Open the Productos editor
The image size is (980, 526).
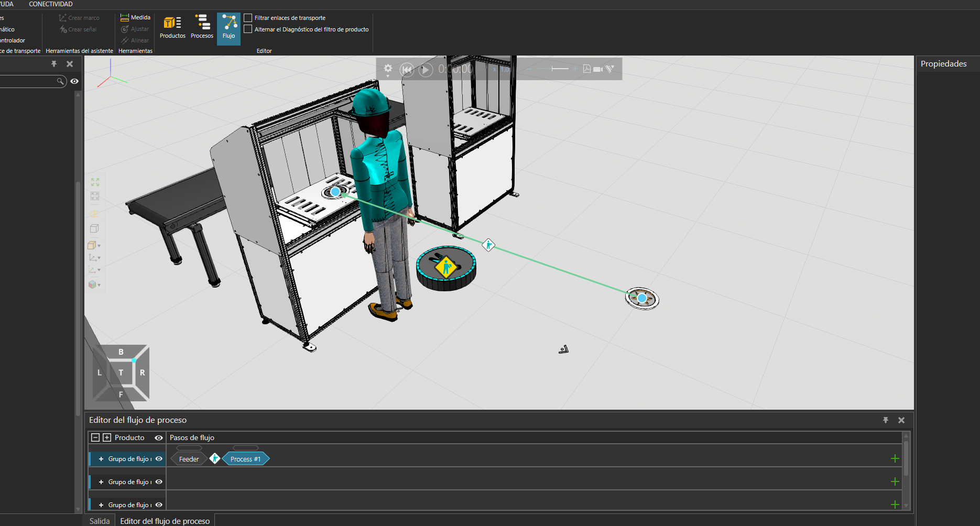click(x=172, y=27)
